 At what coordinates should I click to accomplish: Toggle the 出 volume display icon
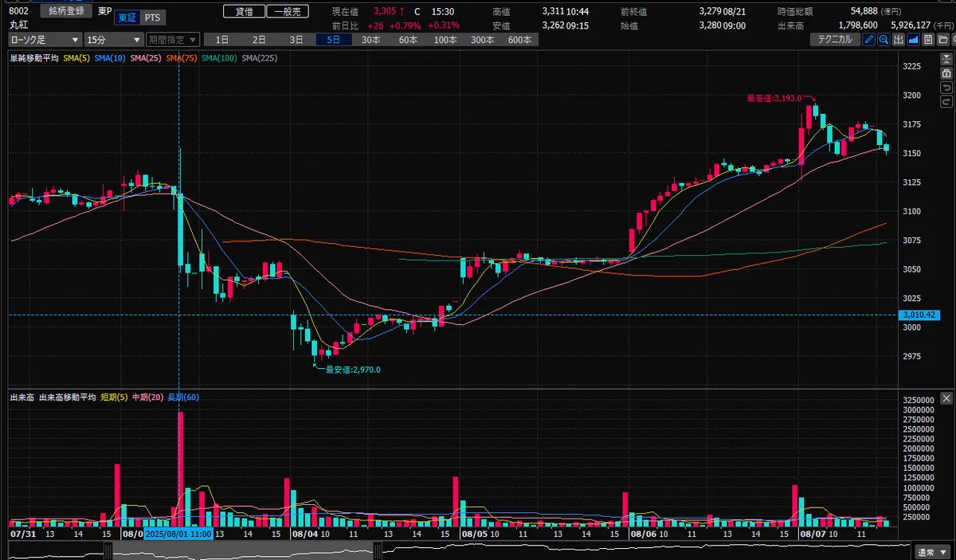899,40
